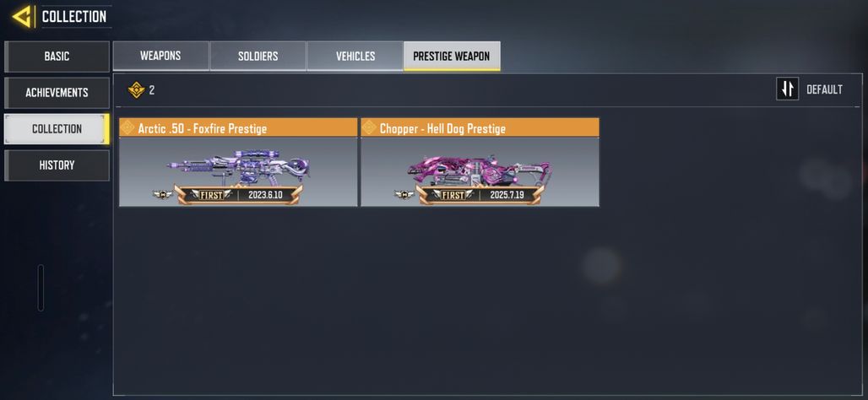Click the sidebar vertical scroll handle
868x400 pixels.
click(41, 287)
